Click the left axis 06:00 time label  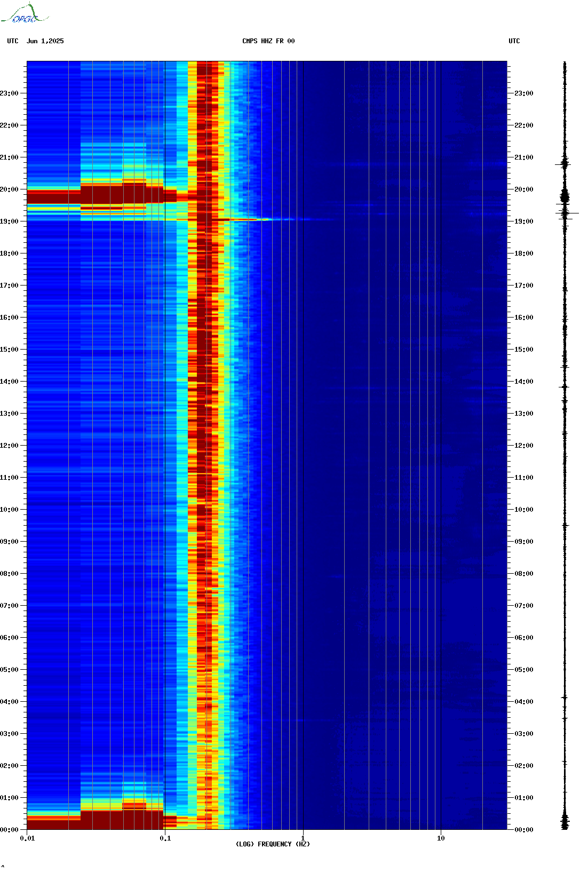pos(9,638)
